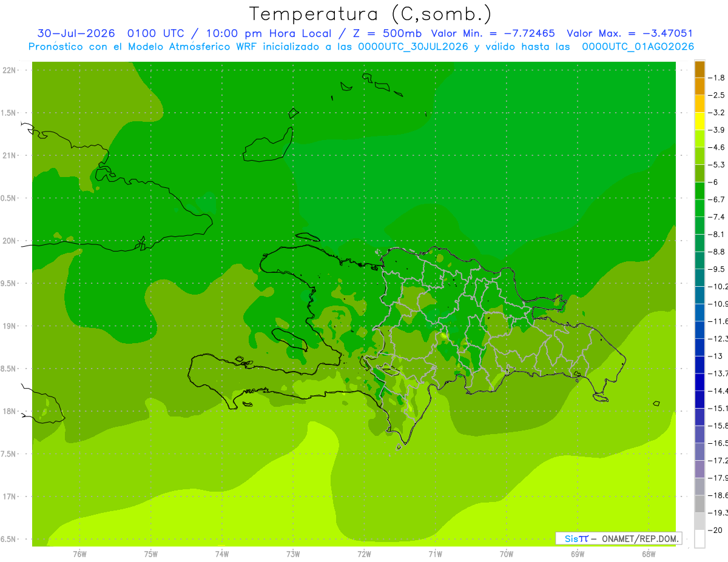The image size is (728, 562).
Task: Click the legend swatch between -6 and -6.7
Action: click(x=699, y=191)
